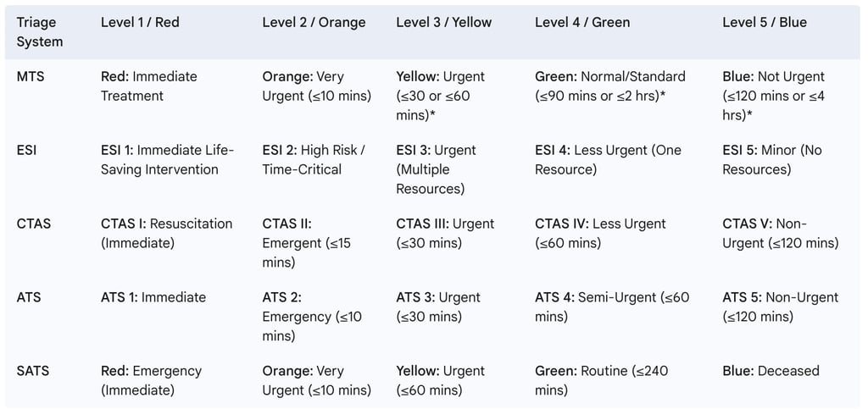This screenshot has width=868, height=409.
Task: Select the "ESI 1: Immediate Life-Saving Intervention" cell
Action: [x=167, y=159]
